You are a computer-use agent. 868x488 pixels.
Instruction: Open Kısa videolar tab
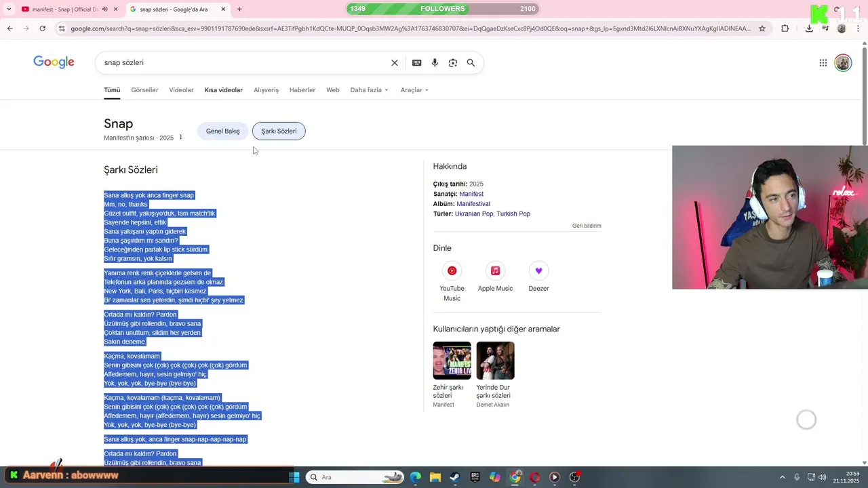click(223, 89)
